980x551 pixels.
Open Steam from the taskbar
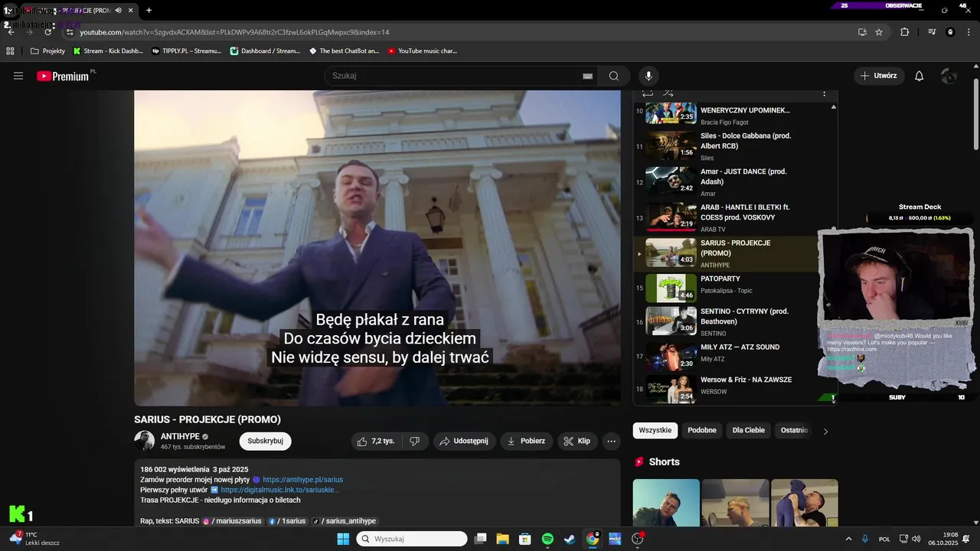click(x=570, y=539)
